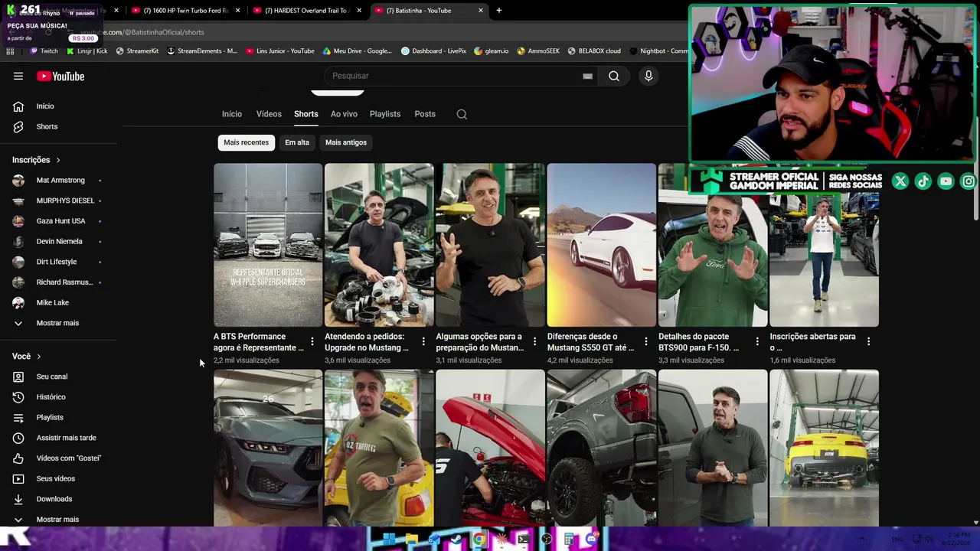Open Devin Niemela subscription channel
Screen dimensions: 980x551
click(x=58, y=242)
